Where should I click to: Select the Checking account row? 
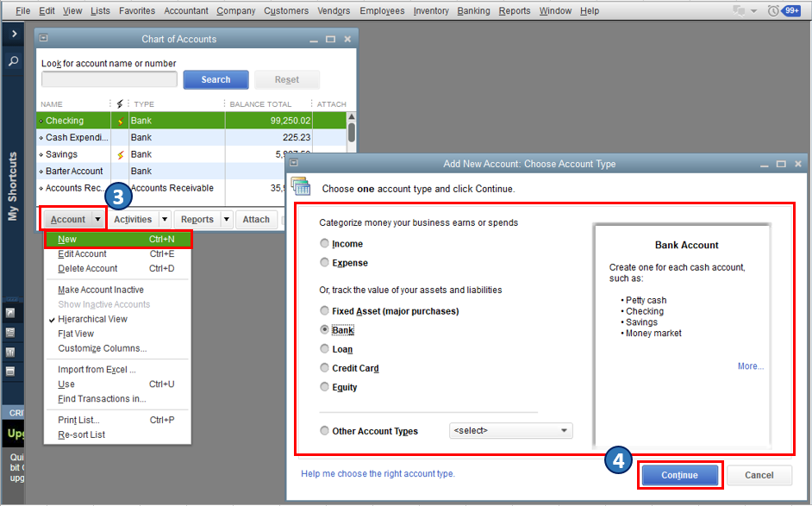[x=191, y=121]
